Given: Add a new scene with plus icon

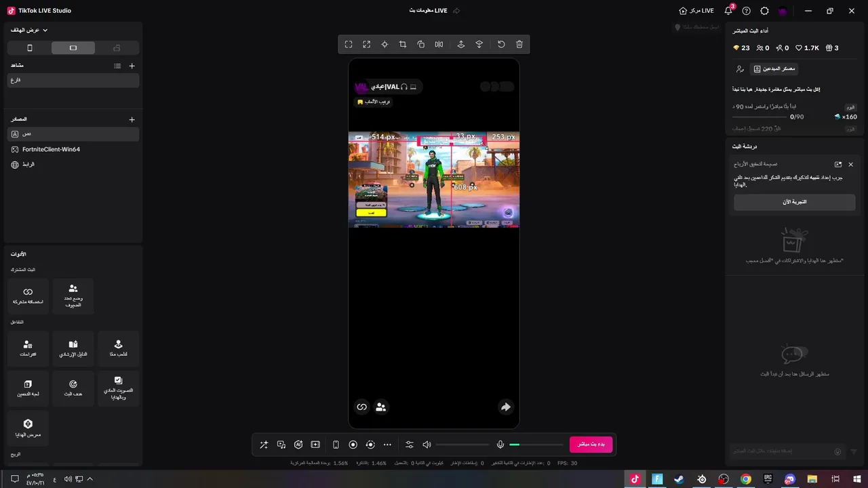Looking at the screenshot, I should [132, 66].
